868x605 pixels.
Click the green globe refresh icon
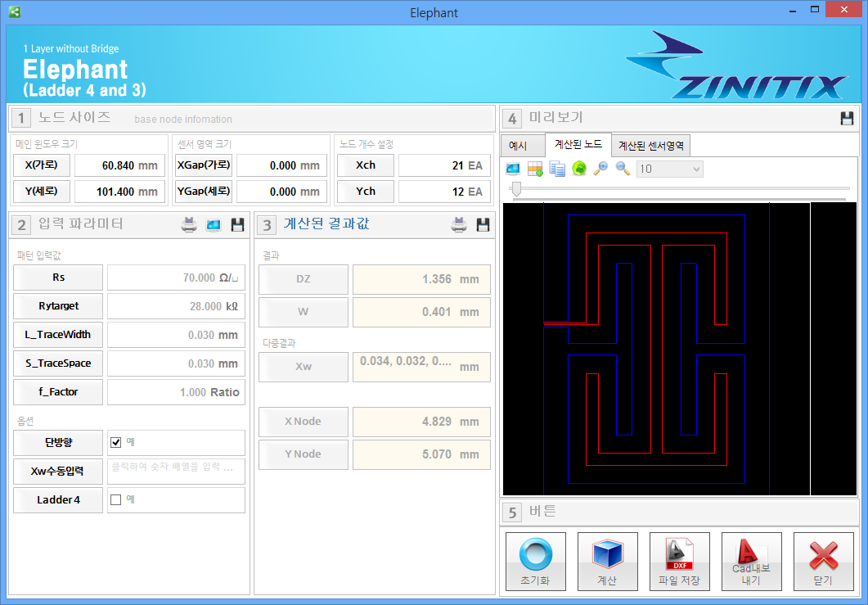(578, 169)
